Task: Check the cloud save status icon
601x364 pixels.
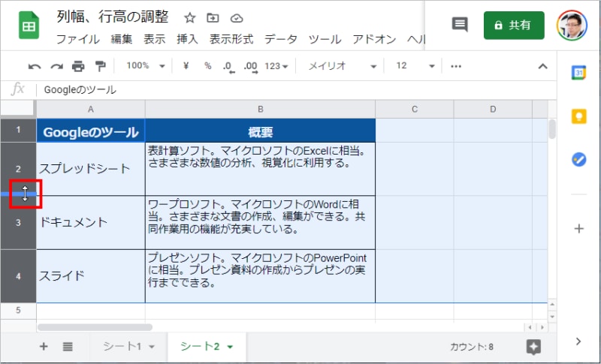Action: click(237, 18)
